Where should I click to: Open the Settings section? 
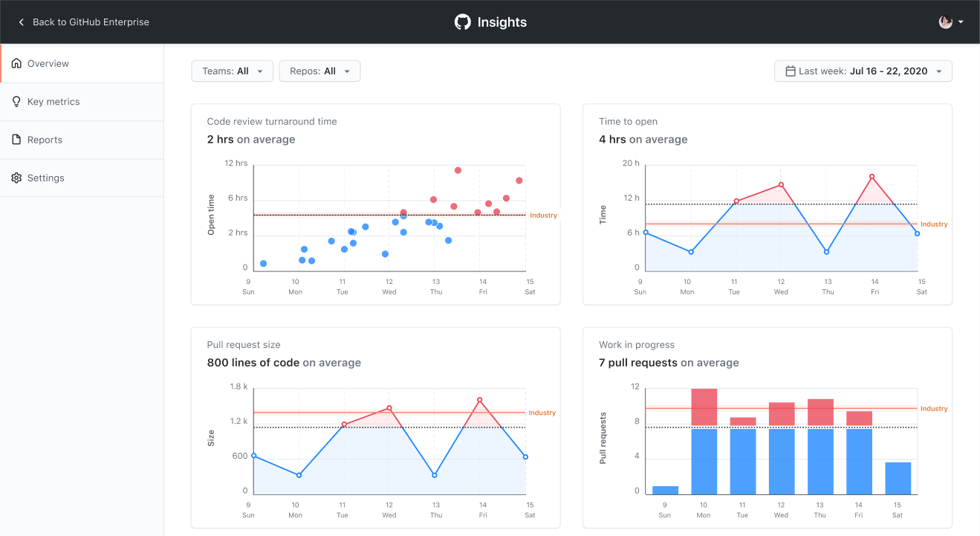(x=45, y=178)
